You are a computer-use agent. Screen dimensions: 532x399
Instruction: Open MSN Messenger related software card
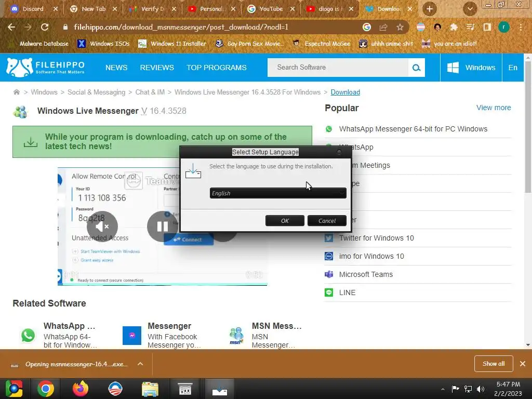tap(266, 335)
